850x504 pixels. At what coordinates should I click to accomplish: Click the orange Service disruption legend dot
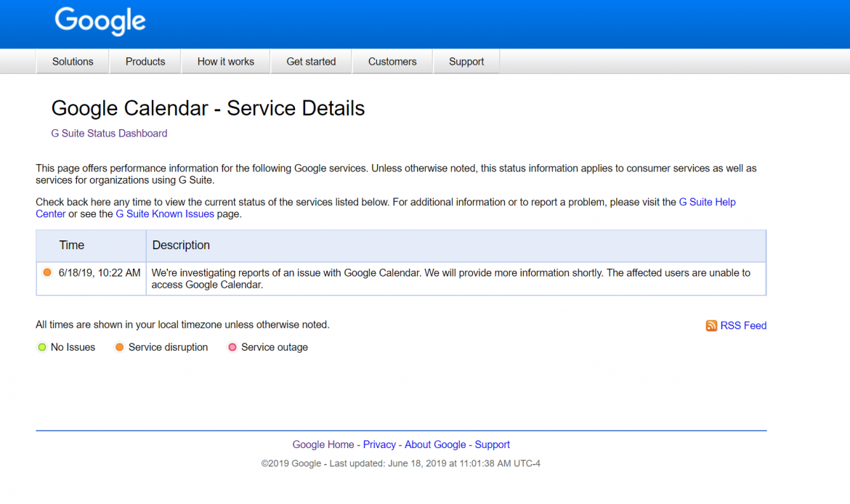point(119,348)
